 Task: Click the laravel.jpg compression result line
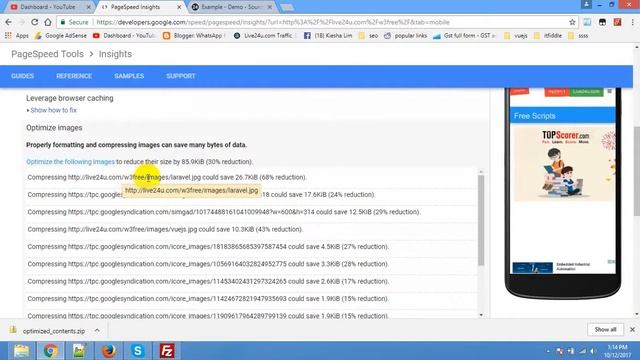pos(167,177)
